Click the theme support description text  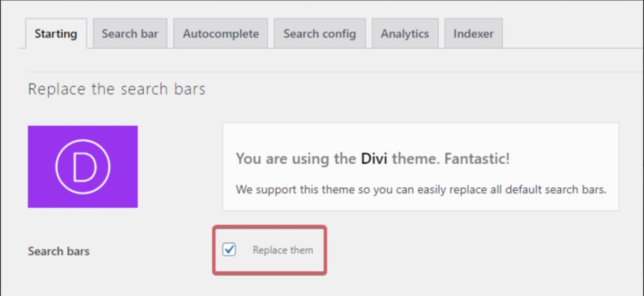pos(421,189)
